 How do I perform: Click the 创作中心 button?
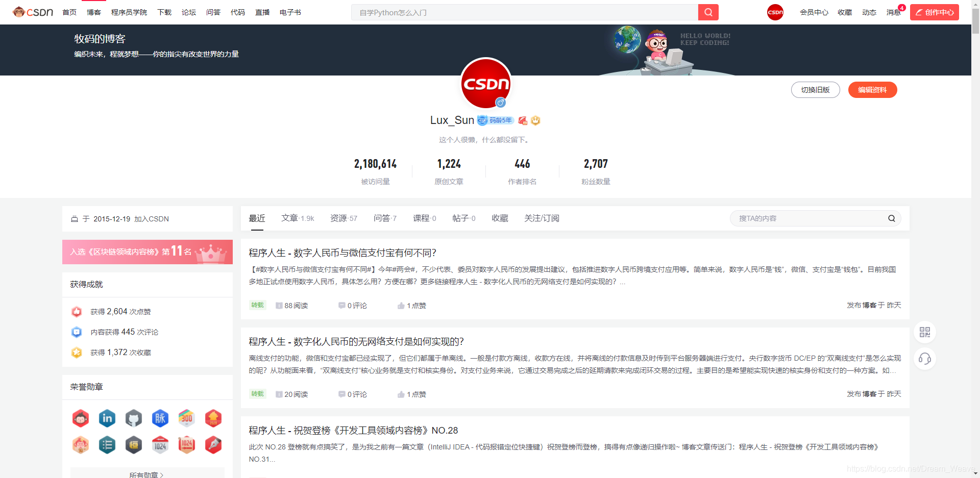coord(934,12)
